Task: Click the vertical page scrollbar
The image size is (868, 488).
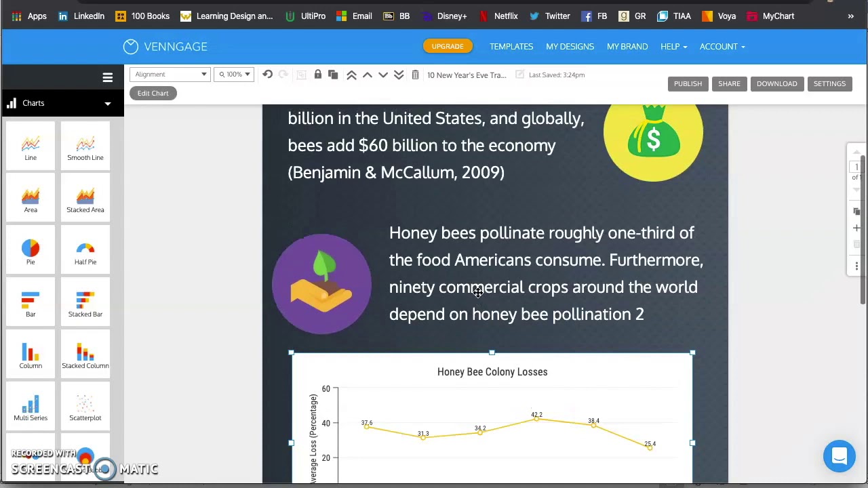Action: tap(863, 230)
